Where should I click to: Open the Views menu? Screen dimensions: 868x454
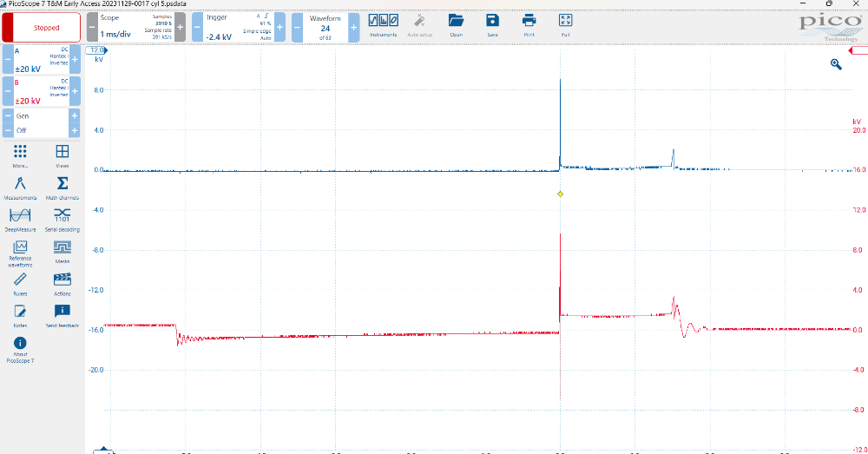(62, 155)
